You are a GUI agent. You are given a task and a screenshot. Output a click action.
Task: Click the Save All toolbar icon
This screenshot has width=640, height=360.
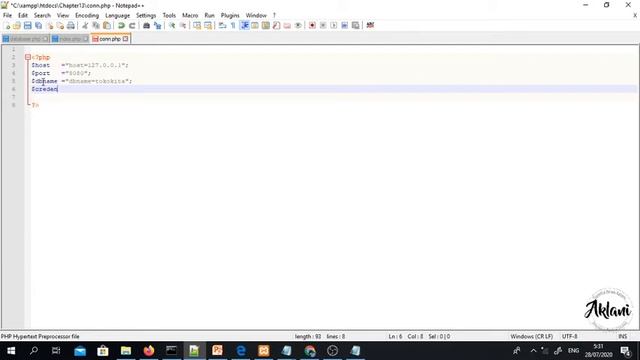[x=38, y=26]
